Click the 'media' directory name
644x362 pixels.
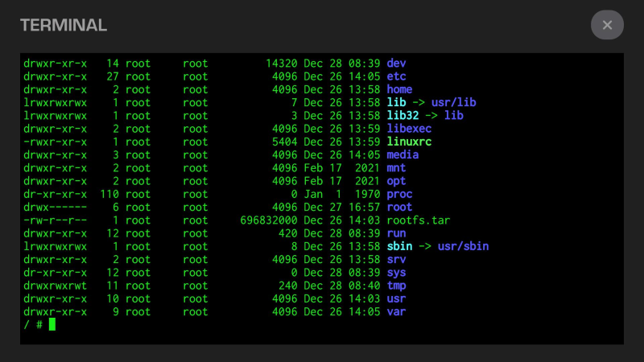403,154
